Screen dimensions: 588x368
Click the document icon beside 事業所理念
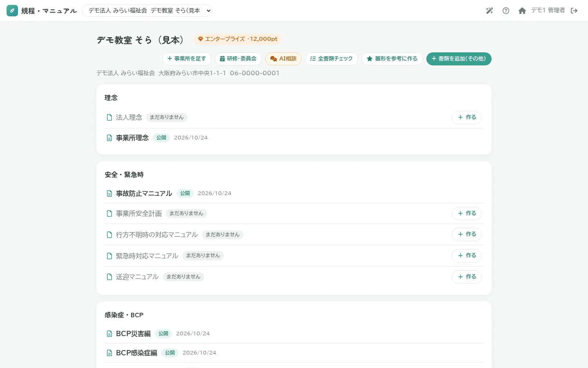(x=109, y=138)
